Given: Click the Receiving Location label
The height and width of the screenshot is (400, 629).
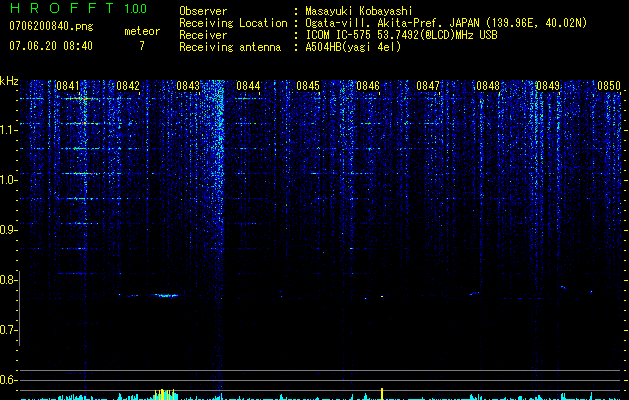Looking at the screenshot, I should [233, 23].
